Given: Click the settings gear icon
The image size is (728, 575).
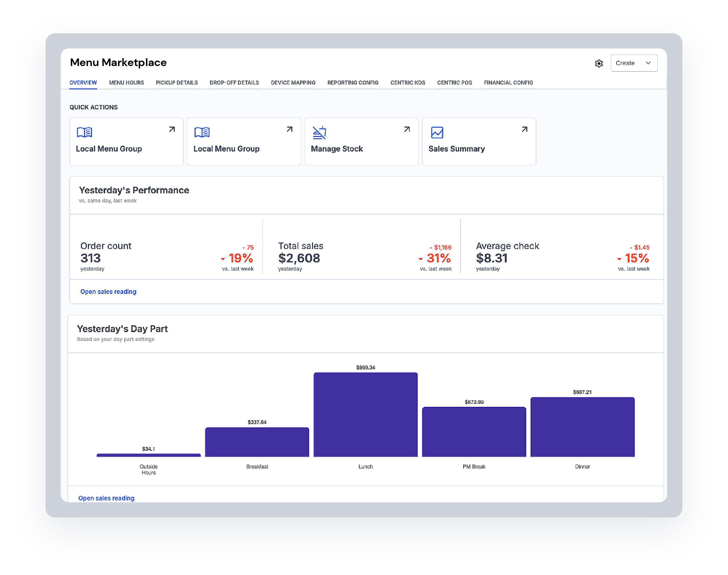Looking at the screenshot, I should click(x=599, y=63).
